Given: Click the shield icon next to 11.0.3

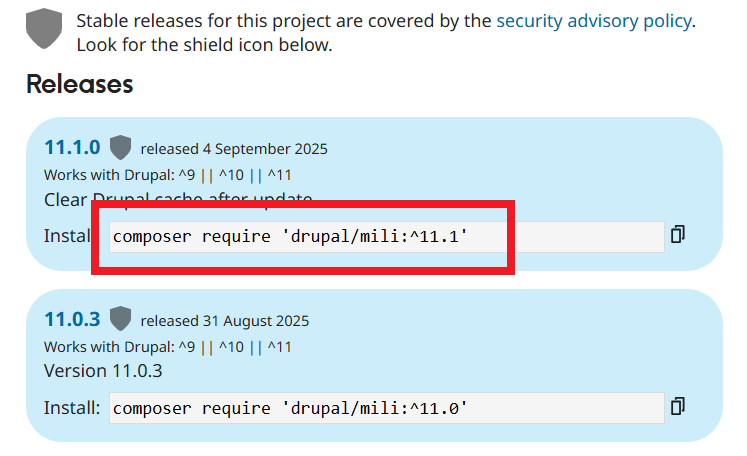Looking at the screenshot, I should pos(121,320).
